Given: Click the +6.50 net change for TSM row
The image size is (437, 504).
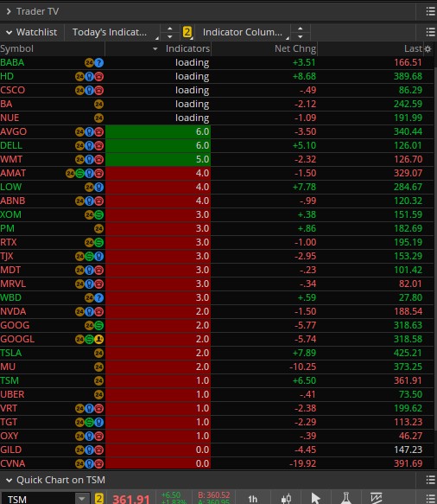Looking at the screenshot, I should pyautogui.click(x=304, y=381).
